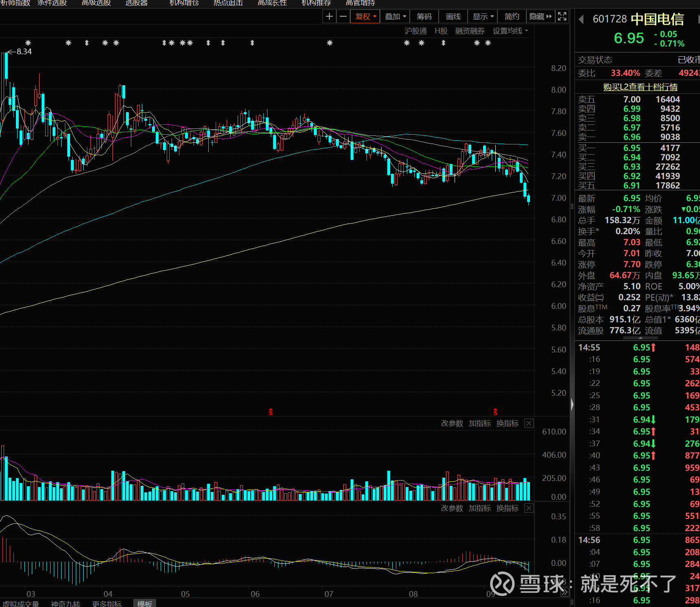Open the 机构增仓 top menu item
This screenshot has height=607, width=700.
click(x=184, y=3)
